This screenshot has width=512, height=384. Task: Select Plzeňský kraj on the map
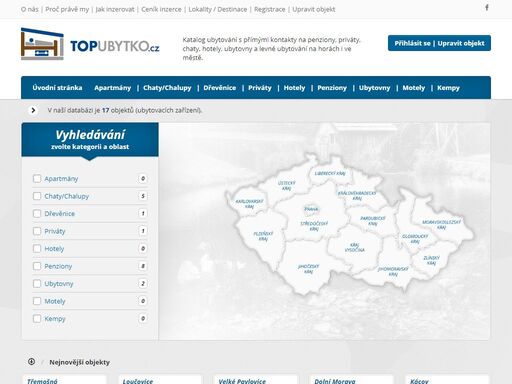(263, 236)
